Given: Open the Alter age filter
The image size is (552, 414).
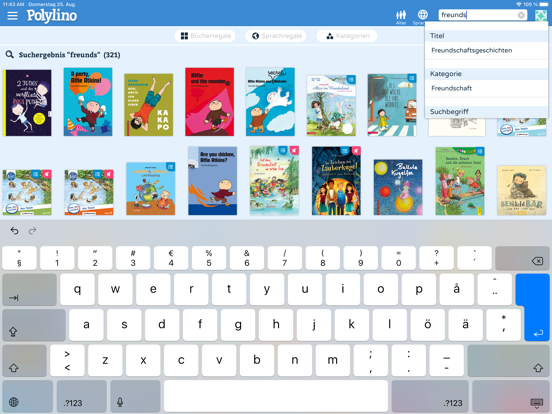Looking at the screenshot, I should click(x=401, y=17).
